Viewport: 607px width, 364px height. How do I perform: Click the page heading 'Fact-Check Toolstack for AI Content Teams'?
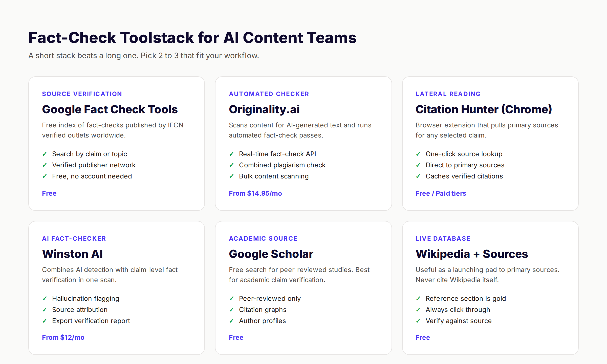(x=192, y=38)
